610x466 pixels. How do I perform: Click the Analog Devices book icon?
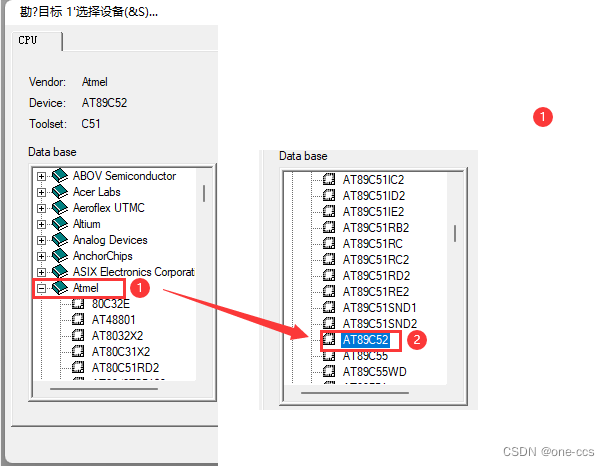(60, 240)
